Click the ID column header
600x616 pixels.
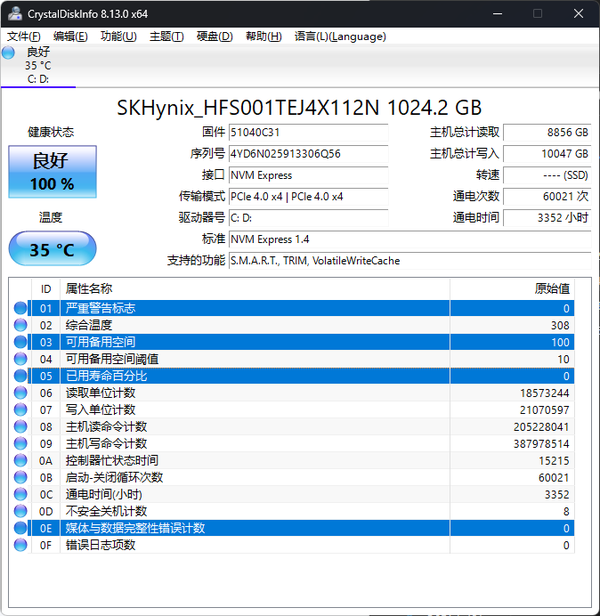pyautogui.click(x=46, y=289)
